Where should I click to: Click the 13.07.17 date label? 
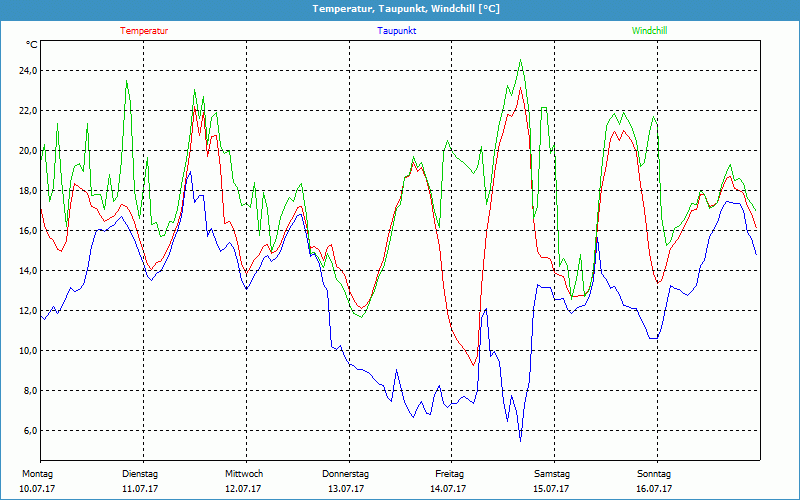click(346, 489)
